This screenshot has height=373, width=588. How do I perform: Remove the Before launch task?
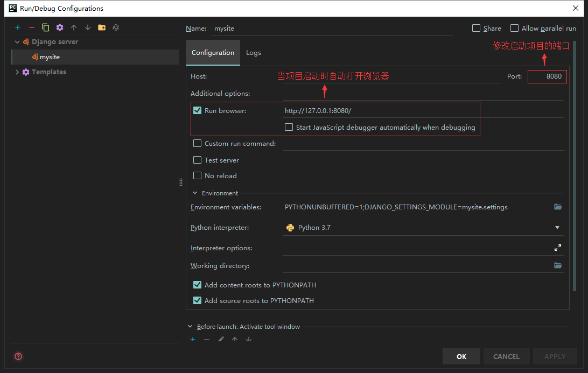[207, 339]
